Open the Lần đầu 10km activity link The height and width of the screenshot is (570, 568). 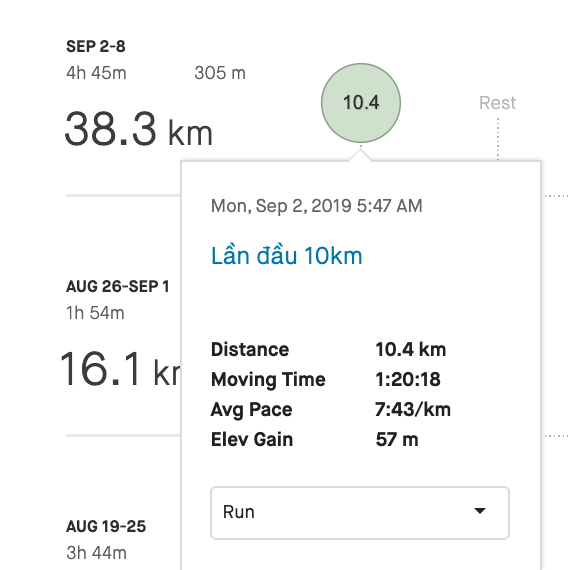[287, 256]
